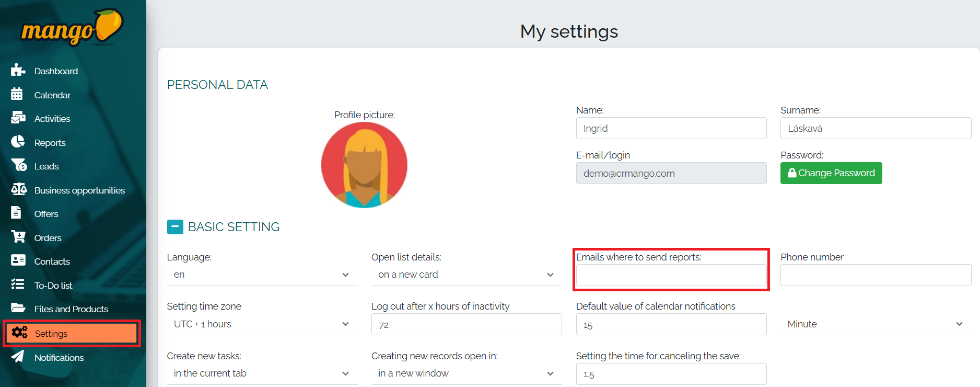Go to Contacts in the sidebar
Image resolution: width=980 pixels, height=387 pixels.
(x=52, y=261)
